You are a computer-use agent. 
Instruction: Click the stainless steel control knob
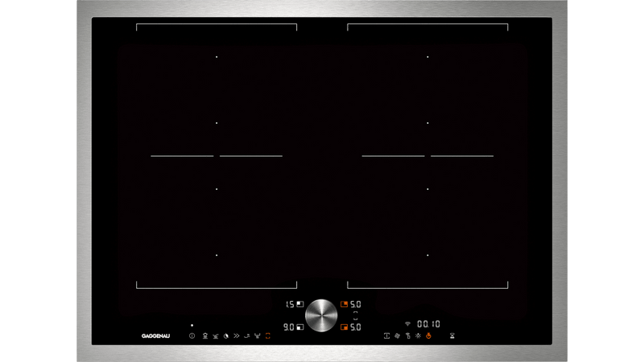point(321,315)
